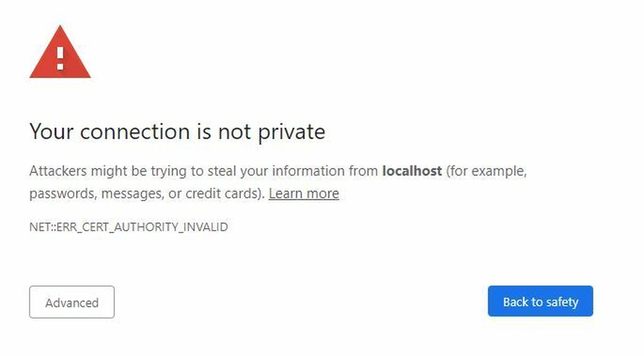Open the "Learn more" link
Screen dimensions: 644x356
click(304, 194)
